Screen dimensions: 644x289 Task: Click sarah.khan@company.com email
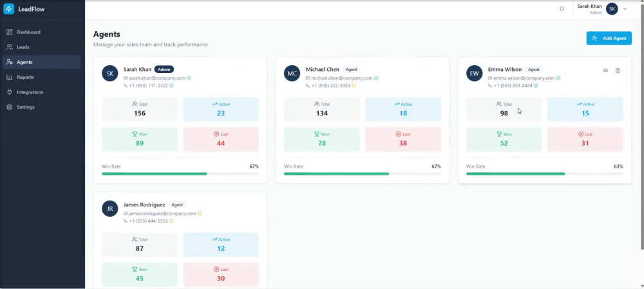coord(157,78)
